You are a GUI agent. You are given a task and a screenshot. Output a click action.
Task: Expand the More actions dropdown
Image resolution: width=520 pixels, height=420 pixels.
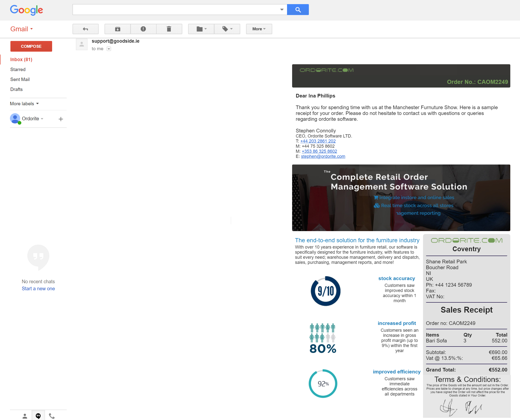coord(259,29)
